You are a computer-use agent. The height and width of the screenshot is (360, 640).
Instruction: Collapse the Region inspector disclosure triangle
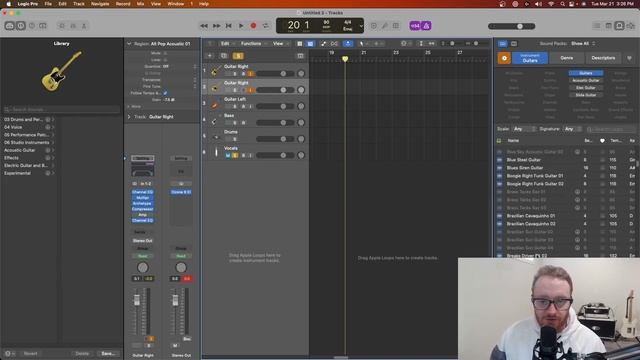coord(129,44)
